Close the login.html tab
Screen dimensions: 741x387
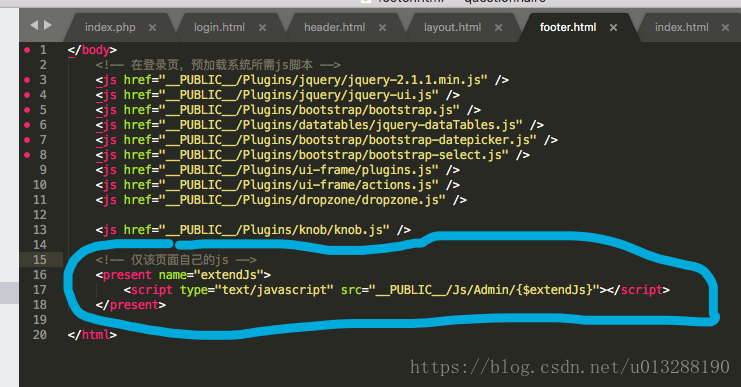[262, 28]
